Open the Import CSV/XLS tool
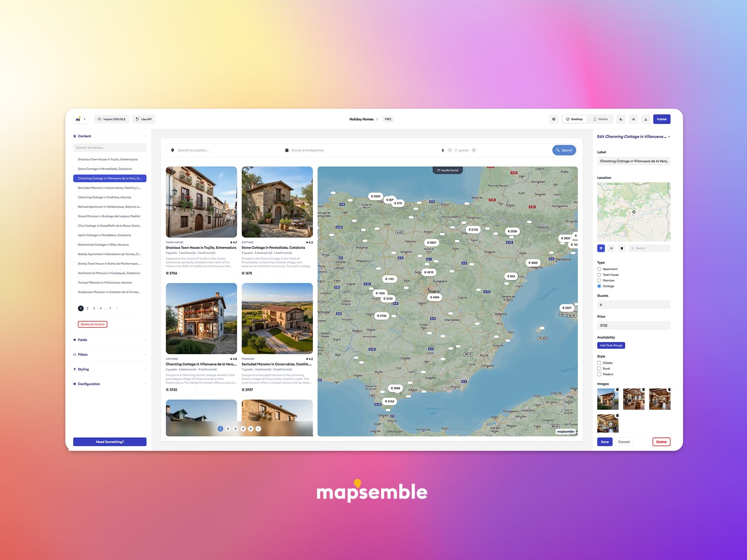747x560 pixels. pyautogui.click(x=111, y=119)
